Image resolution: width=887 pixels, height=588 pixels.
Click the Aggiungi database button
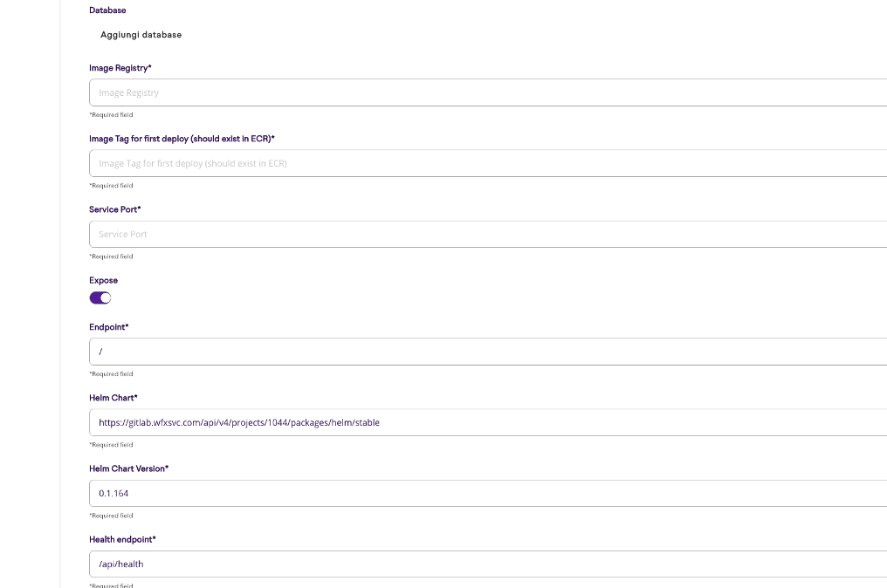pos(140,35)
